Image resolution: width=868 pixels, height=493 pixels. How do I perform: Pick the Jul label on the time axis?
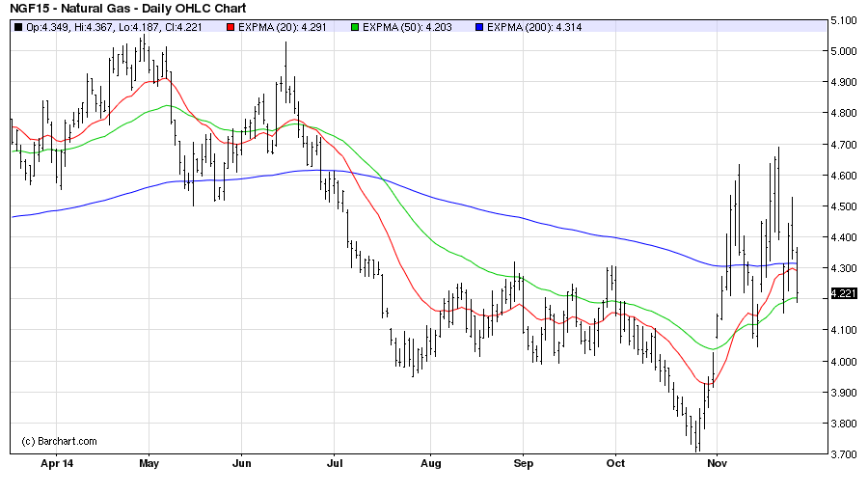pos(333,464)
